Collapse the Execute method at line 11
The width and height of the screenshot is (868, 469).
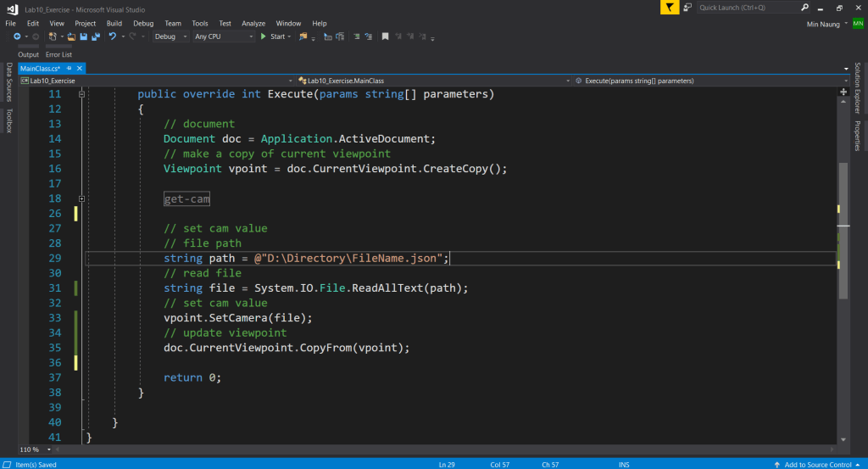pyautogui.click(x=82, y=94)
